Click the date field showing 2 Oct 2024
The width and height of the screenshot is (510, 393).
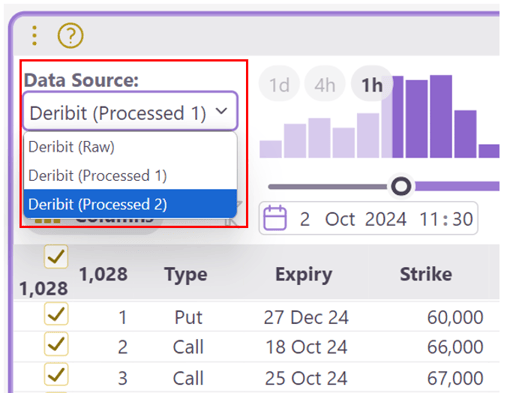pyautogui.click(x=368, y=219)
